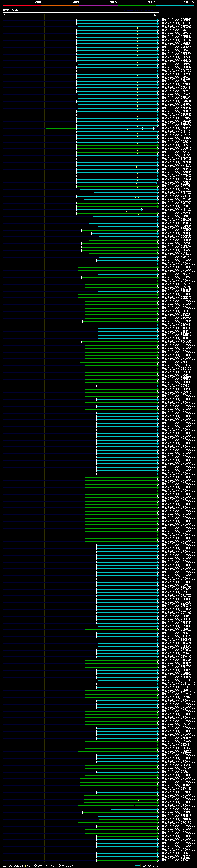Select hit label UniRef100_B7GDQ3
This screenshot has width=197, height=868.
(177, 233)
